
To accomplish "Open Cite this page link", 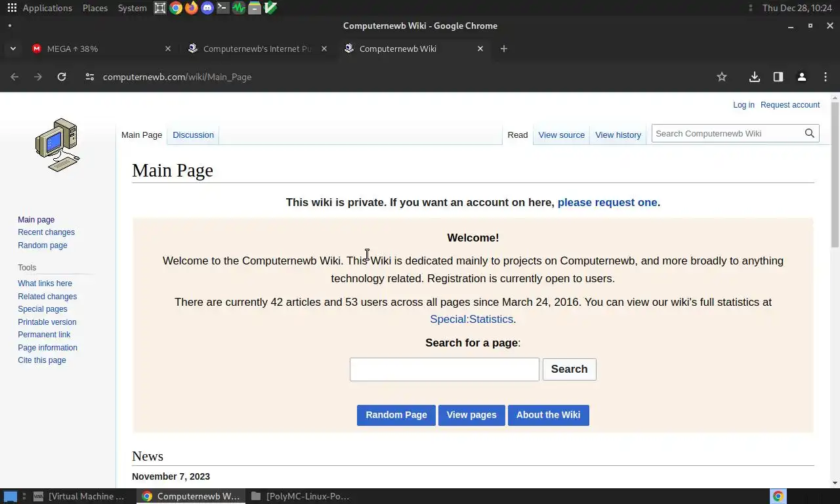I will [42, 360].
